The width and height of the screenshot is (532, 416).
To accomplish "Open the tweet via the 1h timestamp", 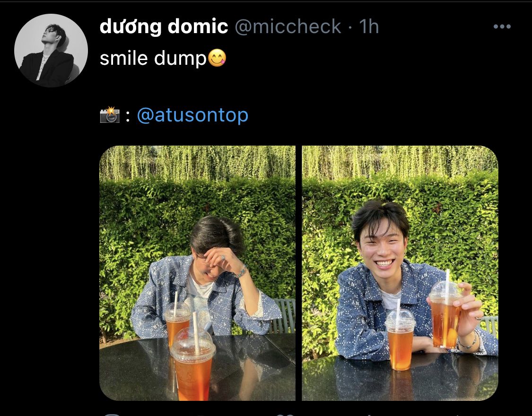I will coord(369,27).
